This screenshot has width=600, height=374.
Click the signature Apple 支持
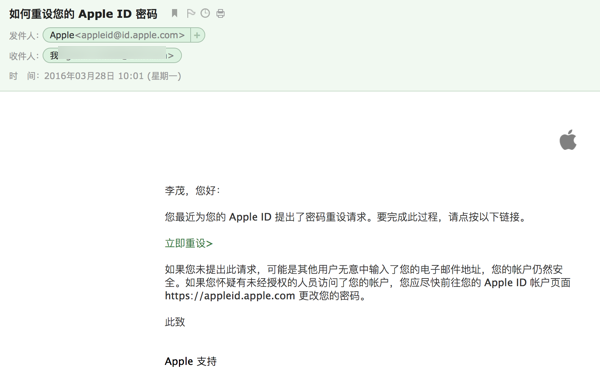(x=191, y=361)
